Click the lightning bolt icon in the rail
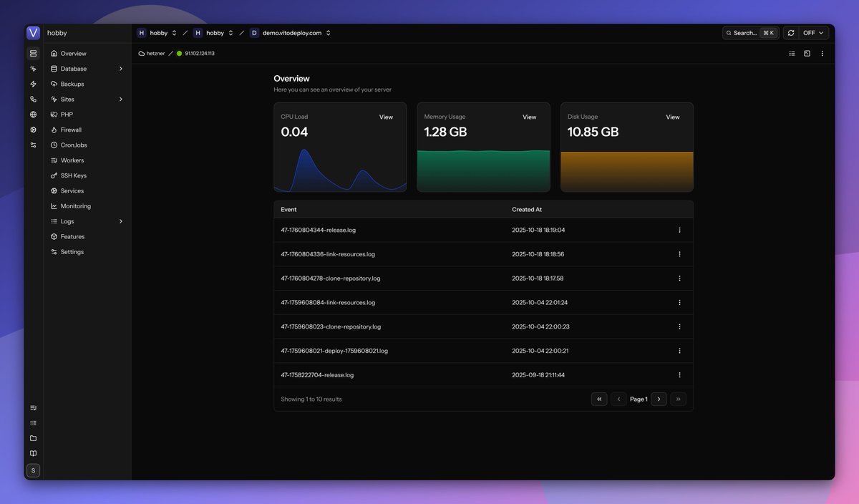Viewport: 859px width, 504px height. (x=33, y=84)
